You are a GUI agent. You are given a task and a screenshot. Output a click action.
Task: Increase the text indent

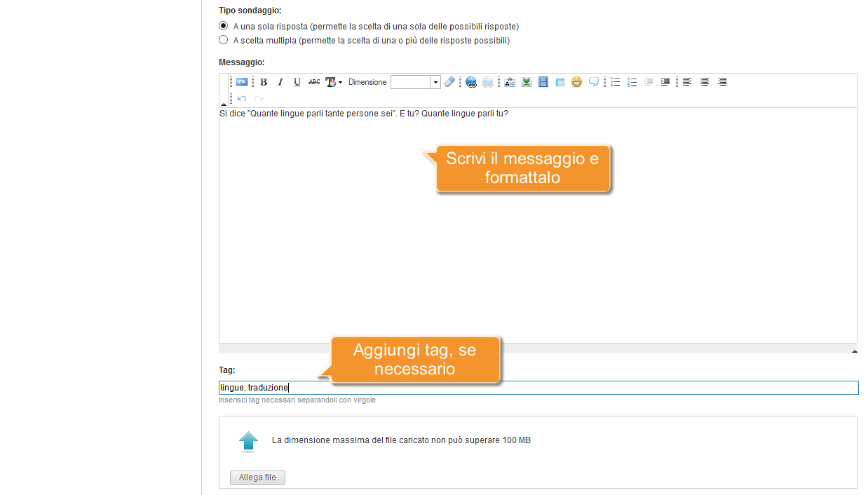665,82
